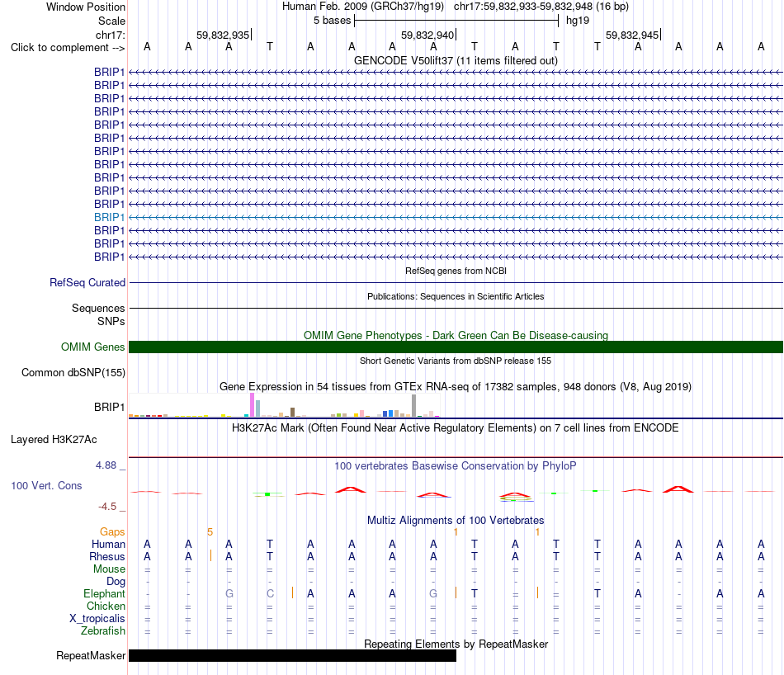Screen dimensions: 784x675
Task: Select the 'Rhesus' alignment row label
Action: coord(107,556)
